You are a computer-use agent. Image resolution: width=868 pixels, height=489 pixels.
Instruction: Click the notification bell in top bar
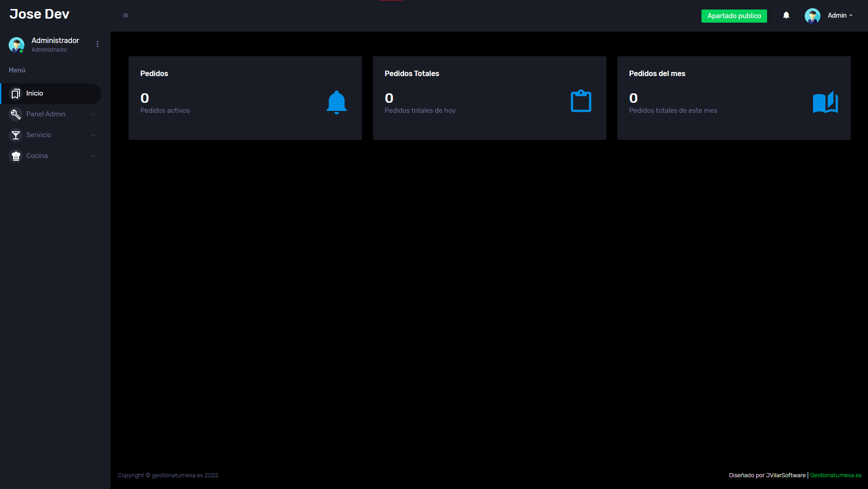click(x=786, y=15)
